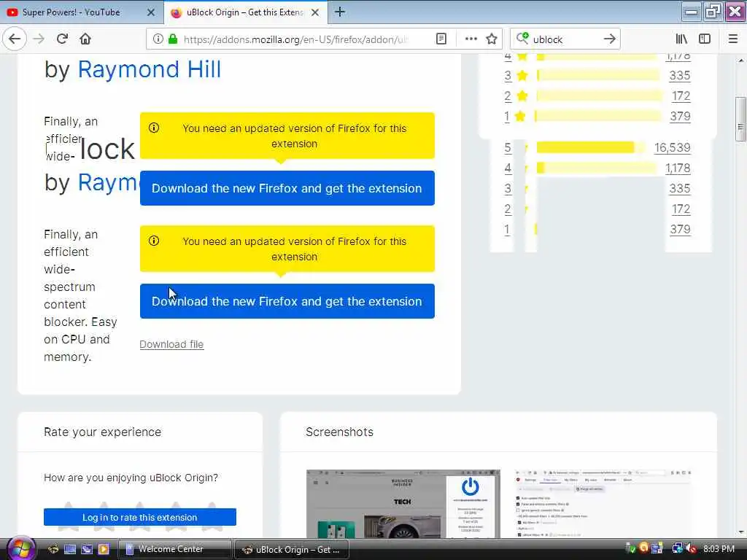The width and height of the screenshot is (747, 560).
Task: Open the filter lists settings screenshot thumbnail
Action: pyautogui.click(x=603, y=504)
